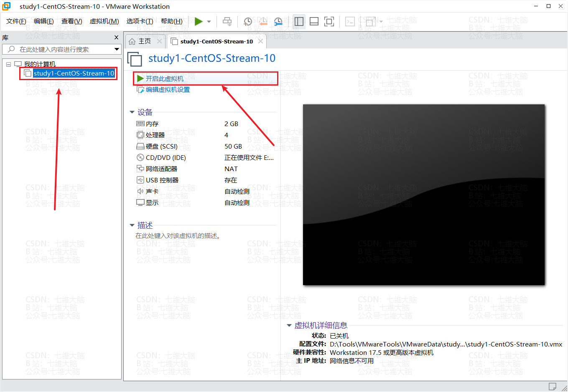
Task: Click 编辑虚拟机设置 link
Action: [x=168, y=90]
